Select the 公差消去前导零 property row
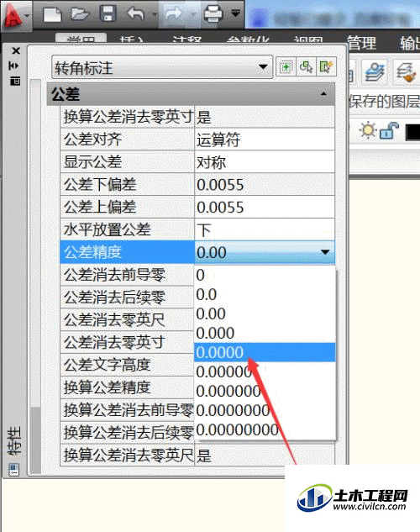This screenshot has width=420, height=532. pos(127,275)
